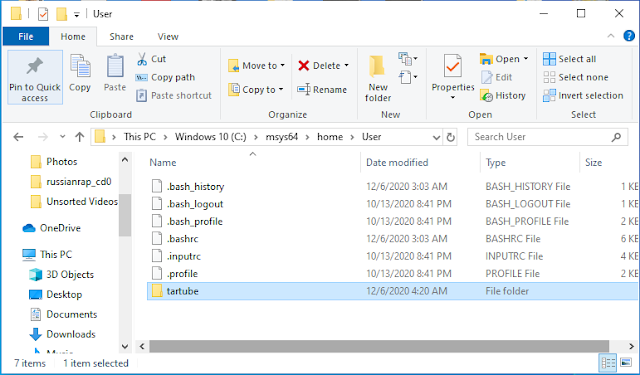The image size is (640, 375).
Task: Open Customize Quick Access Toolbar dropdown
Action: (76, 15)
